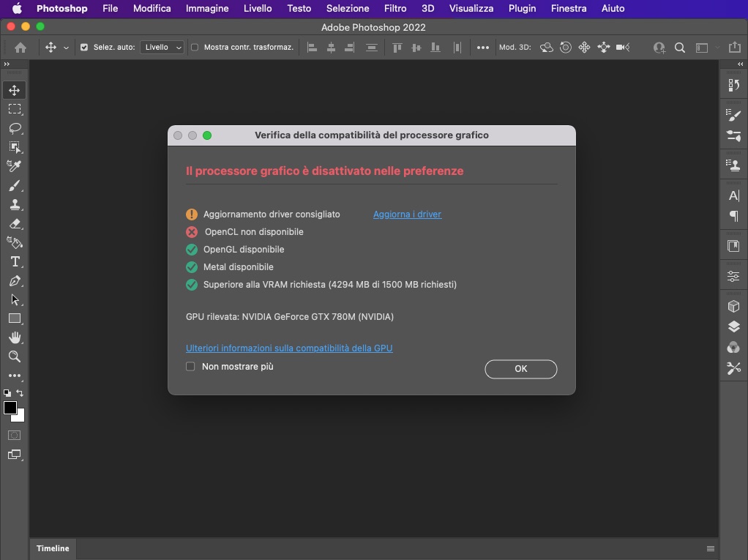
Task: Align horizontal centers in options bar
Action: point(331,48)
